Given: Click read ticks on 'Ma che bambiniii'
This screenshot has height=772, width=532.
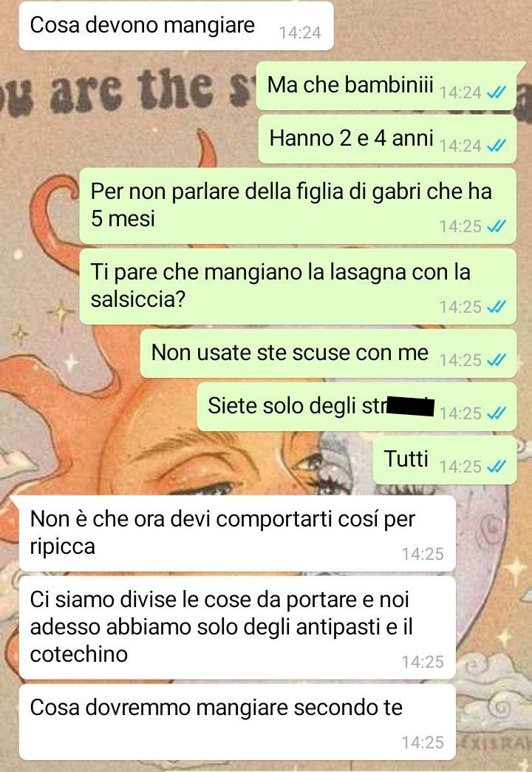Looking at the screenshot, I should point(496,92).
